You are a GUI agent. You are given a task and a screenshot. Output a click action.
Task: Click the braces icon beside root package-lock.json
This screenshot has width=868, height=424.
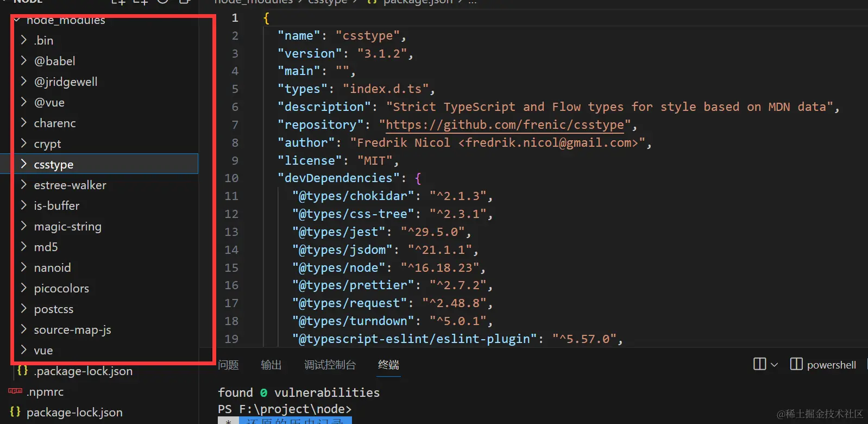[15, 412]
